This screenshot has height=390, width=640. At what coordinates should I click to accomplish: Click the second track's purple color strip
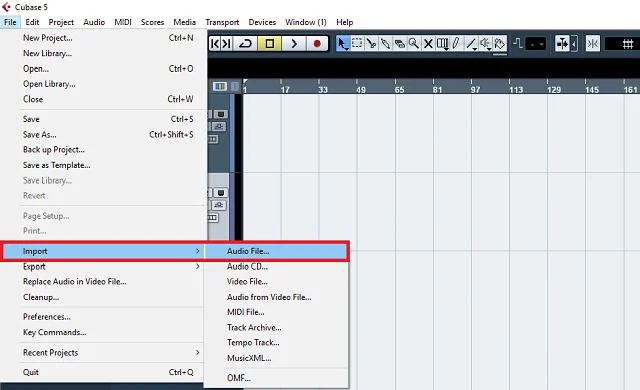232,206
